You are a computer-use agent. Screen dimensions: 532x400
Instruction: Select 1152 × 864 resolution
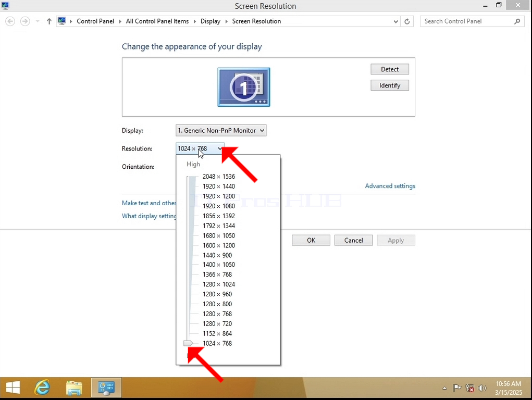tap(217, 333)
